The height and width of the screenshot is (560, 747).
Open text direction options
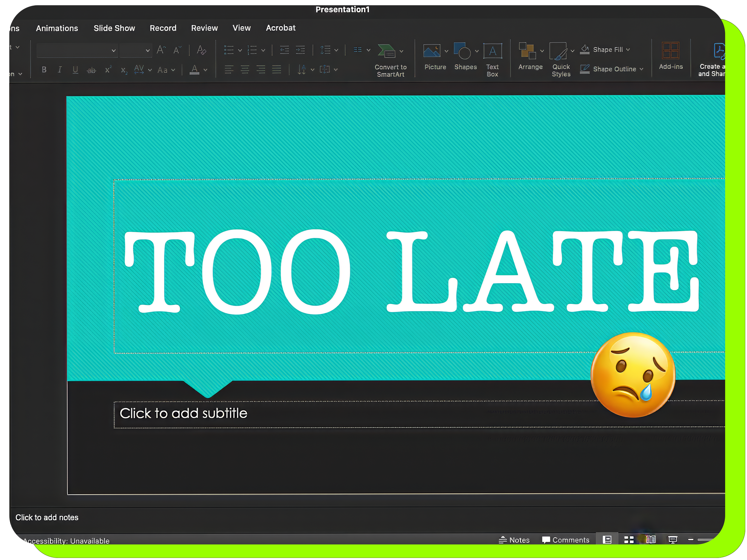click(x=306, y=70)
